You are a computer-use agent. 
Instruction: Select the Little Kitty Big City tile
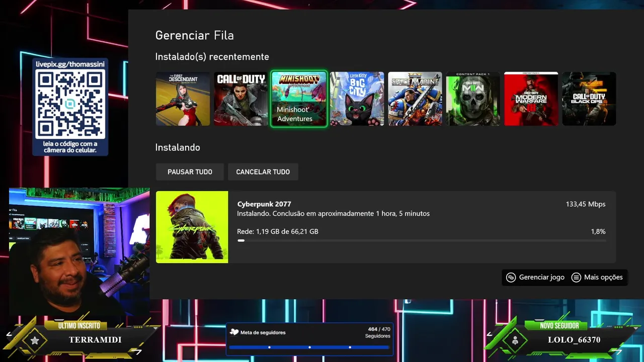coord(357,99)
